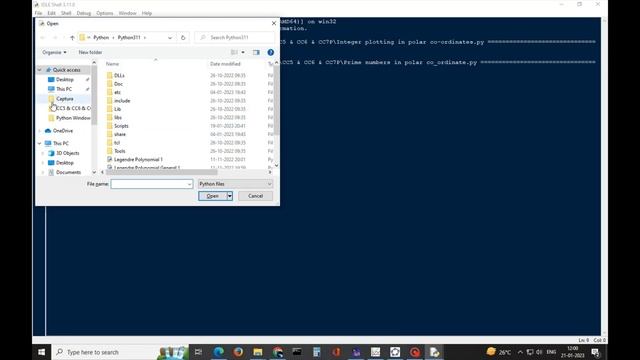This screenshot has height=360, width=640.
Task: Click the file list vertical scrollbar
Action: (x=276, y=102)
